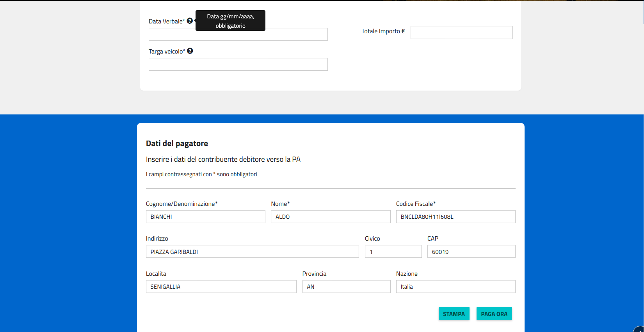Click the Totale Importo € field
This screenshot has height=332, width=644.
pyautogui.click(x=461, y=32)
